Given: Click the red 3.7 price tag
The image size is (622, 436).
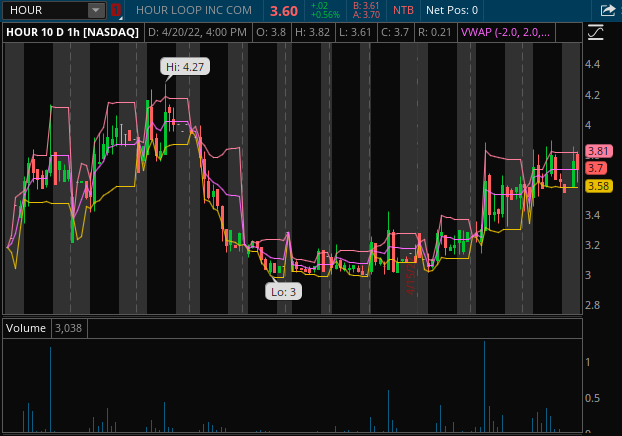Looking at the screenshot, I should [595, 168].
